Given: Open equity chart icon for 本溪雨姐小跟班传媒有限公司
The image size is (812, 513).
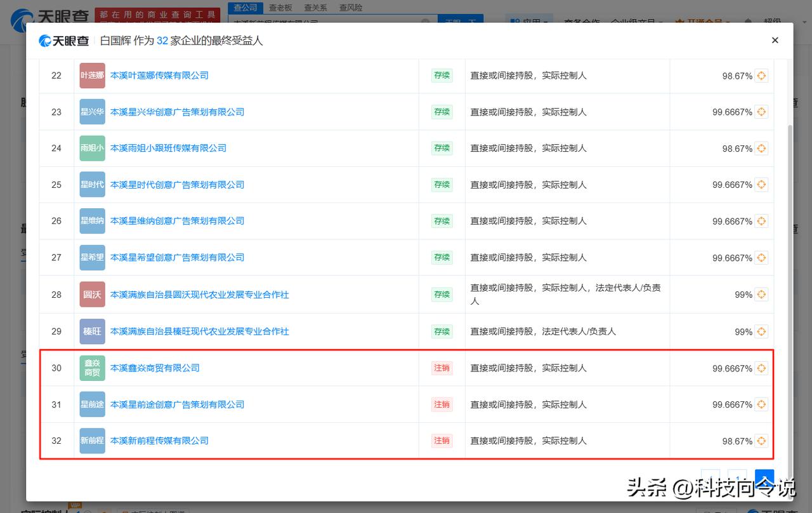Looking at the screenshot, I should click(x=761, y=149).
